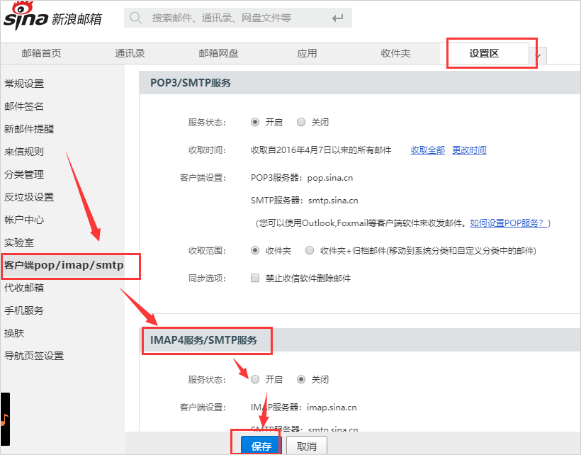The width and height of the screenshot is (581, 455).
Task: Expand the tab list dropdown arrow
Action: pyautogui.click(x=538, y=56)
